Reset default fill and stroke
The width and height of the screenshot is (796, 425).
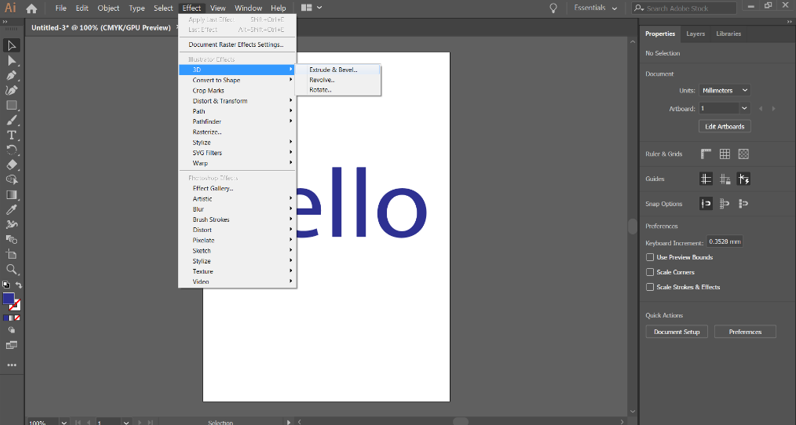(6, 285)
